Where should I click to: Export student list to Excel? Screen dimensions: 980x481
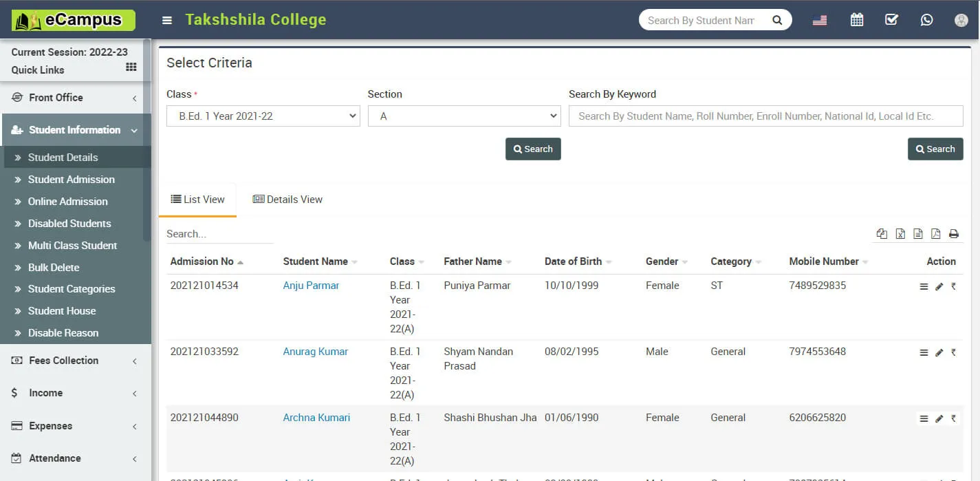[900, 234]
